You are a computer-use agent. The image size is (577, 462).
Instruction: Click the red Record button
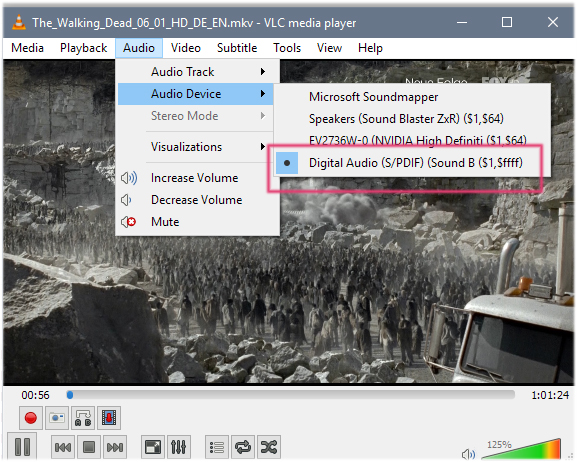coord(31,418)
